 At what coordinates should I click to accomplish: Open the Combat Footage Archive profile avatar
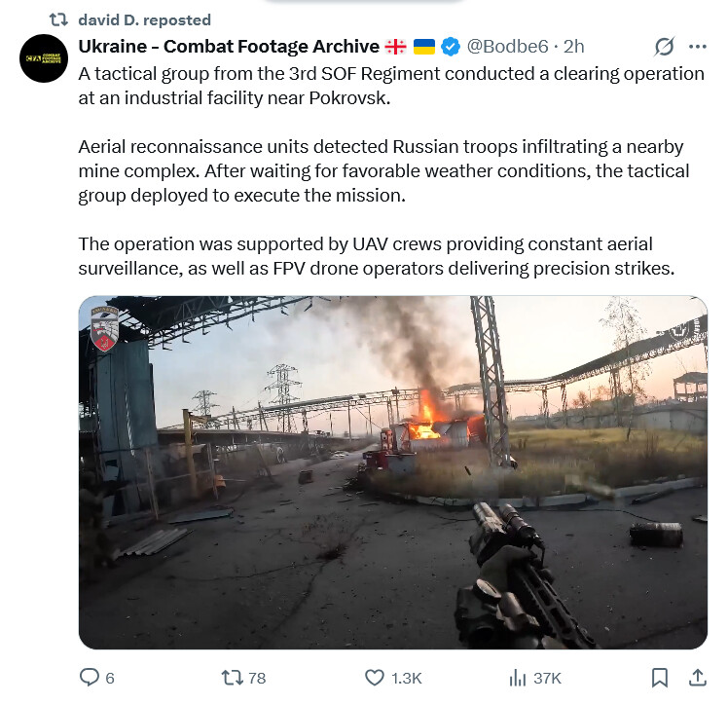[x=44, y=58]
